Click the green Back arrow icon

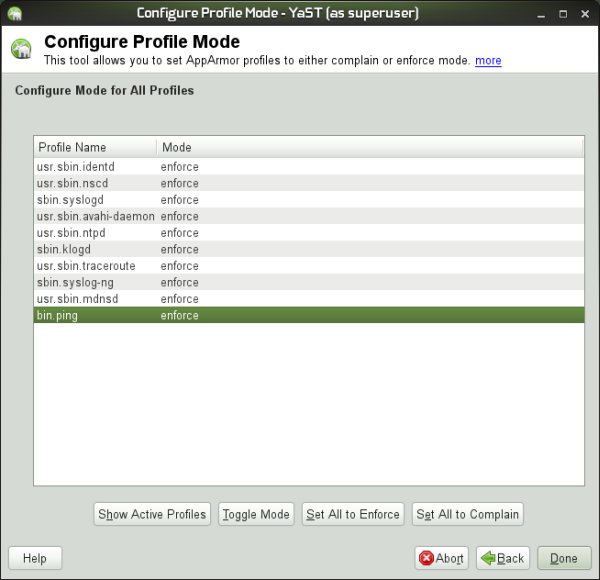488,558
